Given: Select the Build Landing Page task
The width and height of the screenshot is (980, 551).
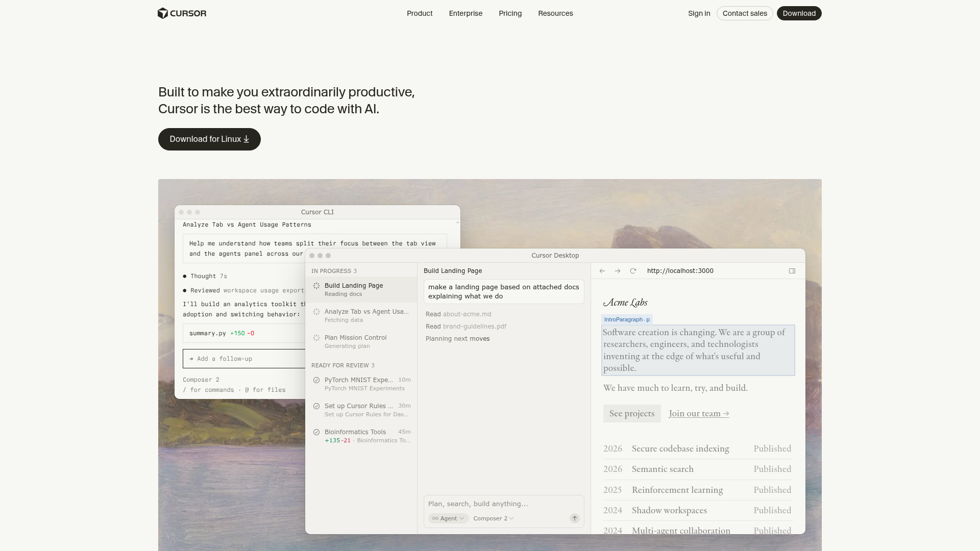Looking at the screenshot, I should (x=361, y=290).
